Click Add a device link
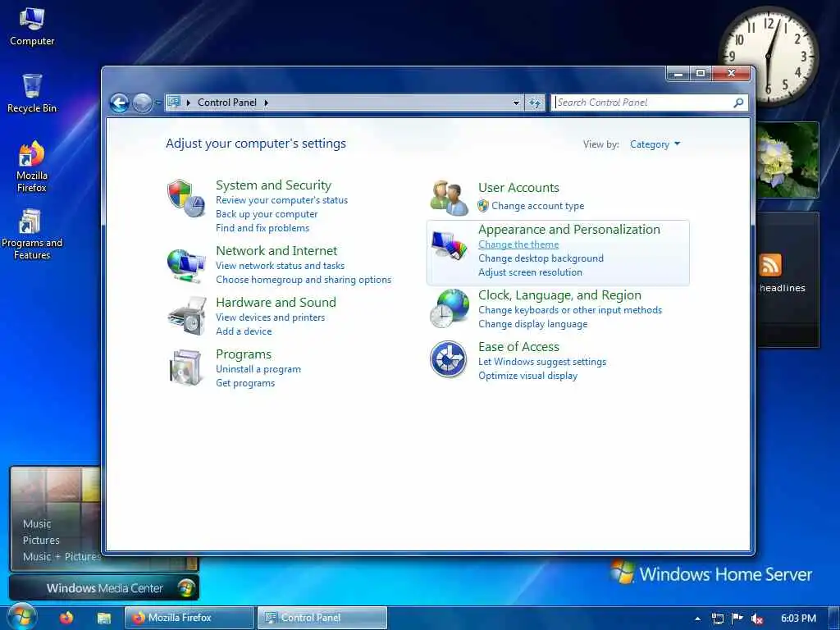The height and width of the screenshot is (630, 840). tap(244, 331)
